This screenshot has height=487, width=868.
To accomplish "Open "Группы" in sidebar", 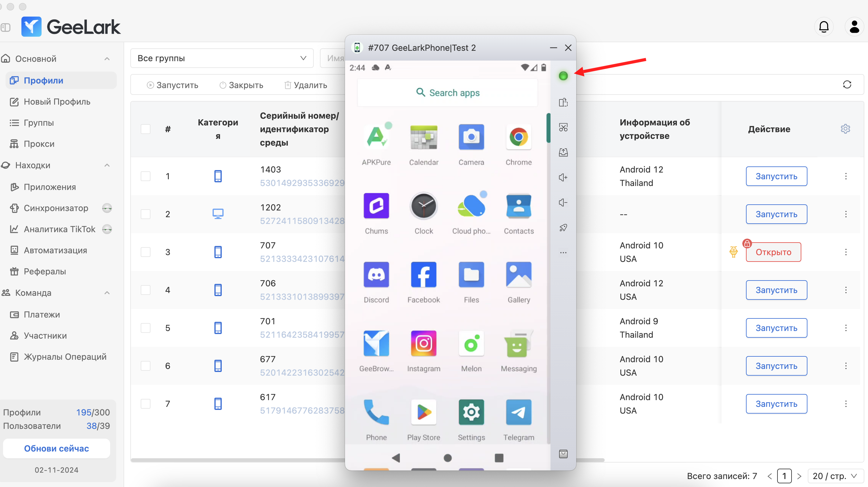I will [39, 123].
